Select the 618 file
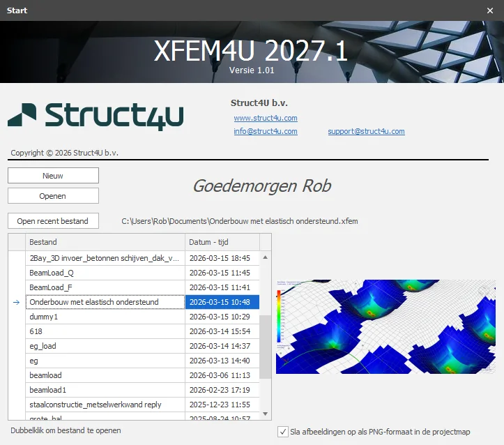The height and width of the screenshot is (445, 504). pyautogui.click(x=105, y=331)
